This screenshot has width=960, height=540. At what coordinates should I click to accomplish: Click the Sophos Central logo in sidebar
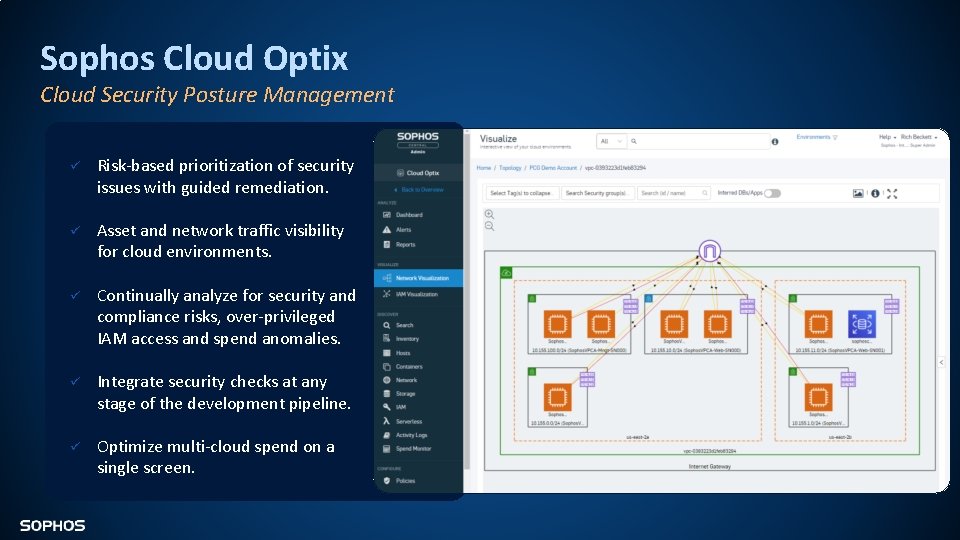[x=418, y=141]
